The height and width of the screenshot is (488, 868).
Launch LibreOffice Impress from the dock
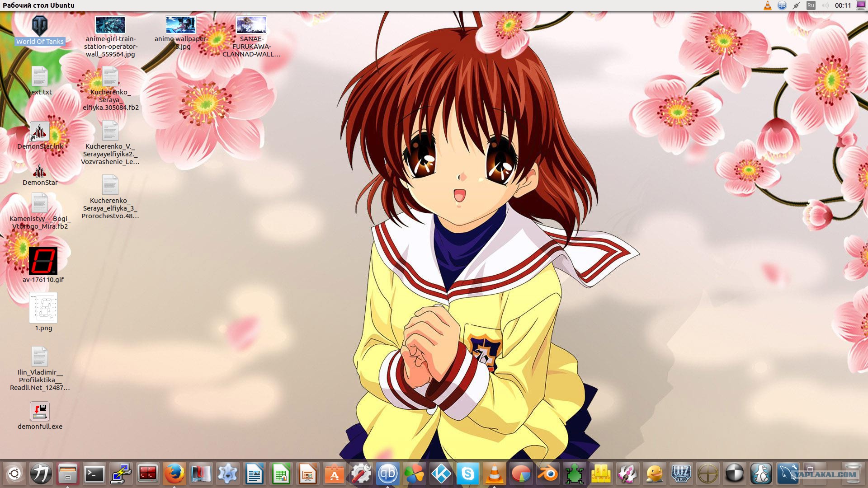point(308,474)
